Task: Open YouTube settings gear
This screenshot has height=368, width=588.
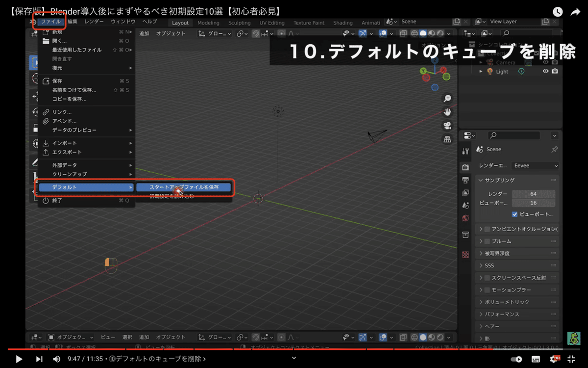Action: click(555, 359)
